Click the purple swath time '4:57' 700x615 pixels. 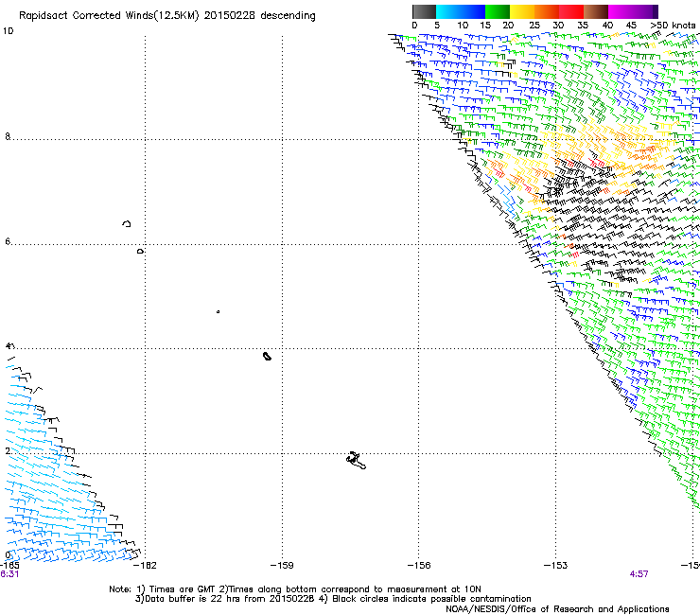639,574
